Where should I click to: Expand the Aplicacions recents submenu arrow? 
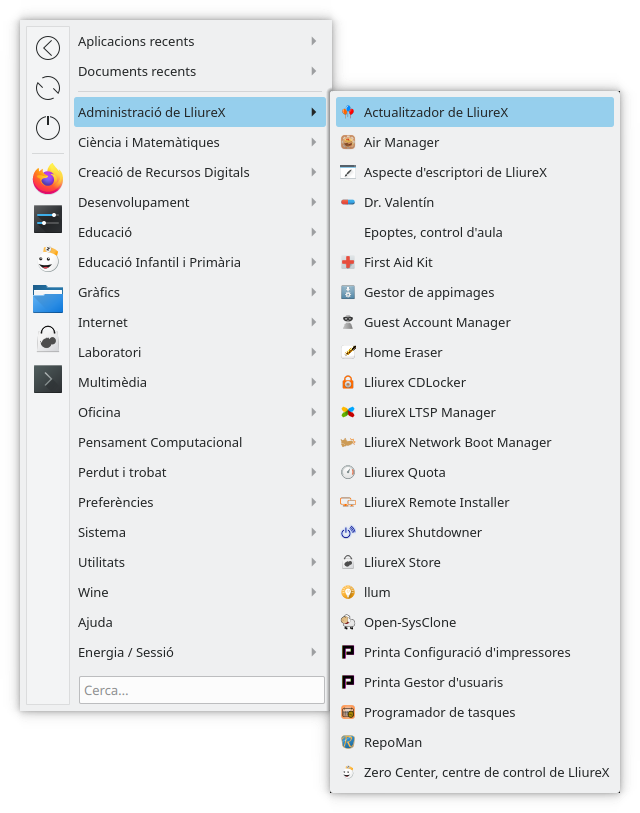pyautogui.click(x=314, y=42)
